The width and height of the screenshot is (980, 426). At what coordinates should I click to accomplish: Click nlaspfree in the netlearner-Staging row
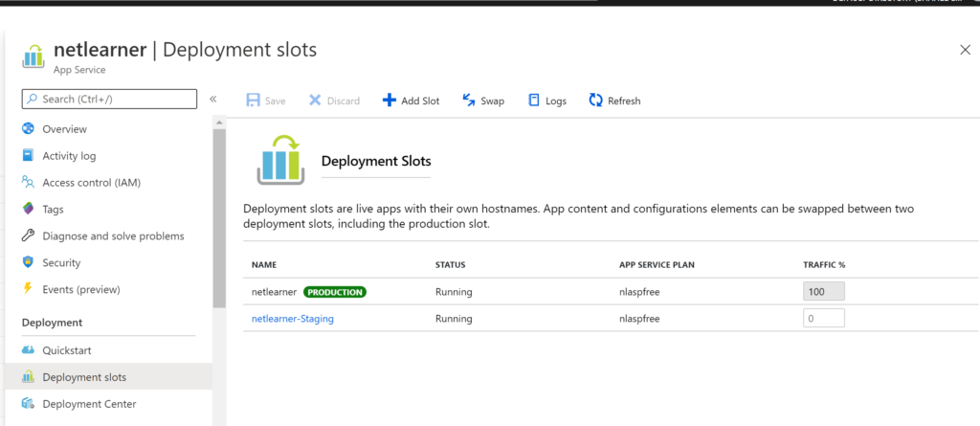(639, 319)
